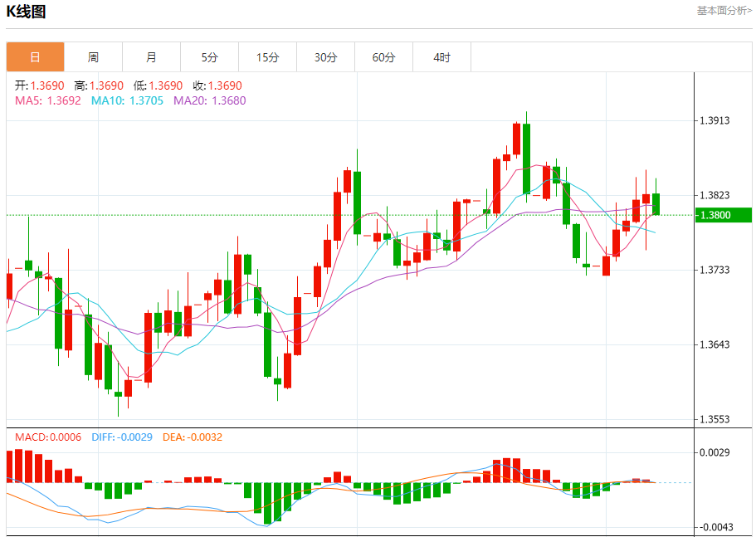The image size is (756, 537).
Task: Click the MA10 indicator label
Action: (127, 100)
